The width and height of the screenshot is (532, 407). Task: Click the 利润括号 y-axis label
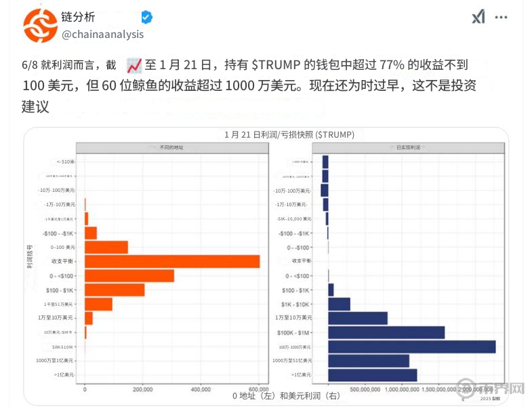30,256
